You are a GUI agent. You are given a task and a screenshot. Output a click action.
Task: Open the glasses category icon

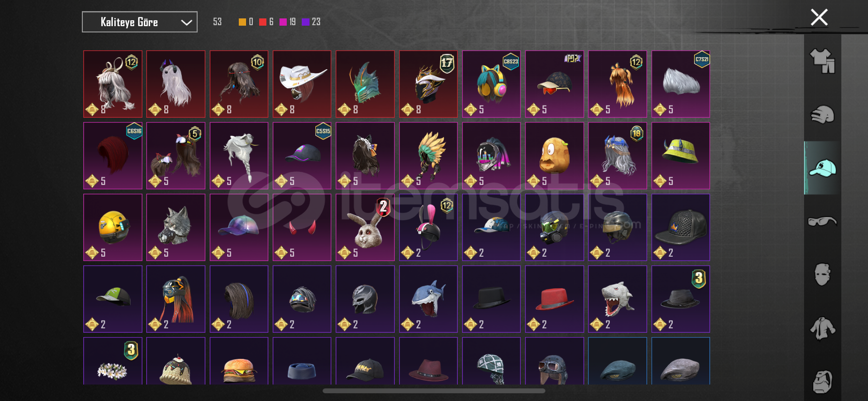coord(822,221)
